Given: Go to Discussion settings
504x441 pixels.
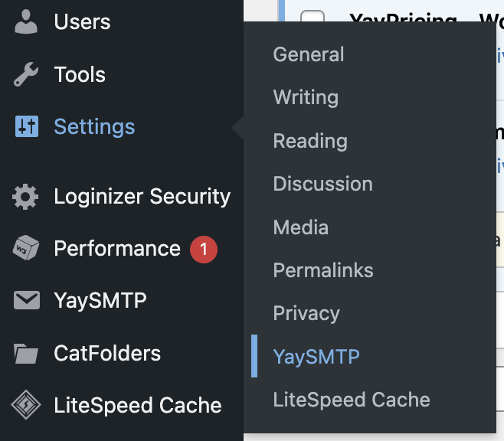Looking at the screenshot, I should click(x=322, y=184).
